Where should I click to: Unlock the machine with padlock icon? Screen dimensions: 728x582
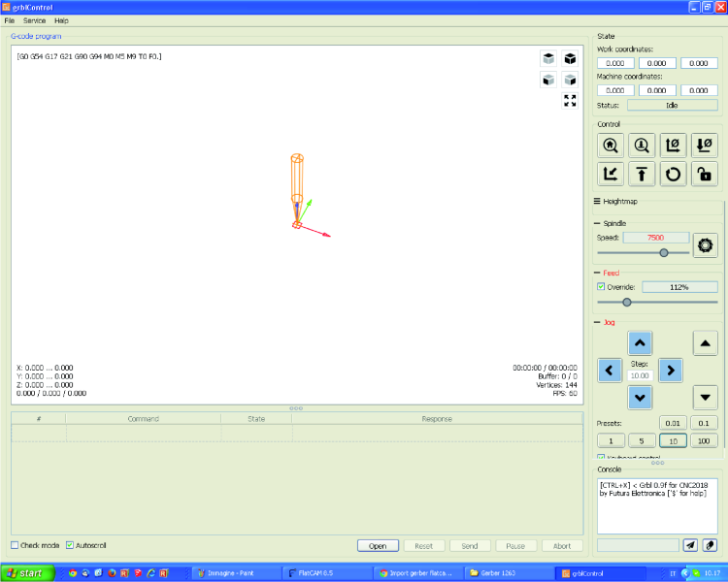pyautogui.click(x=705, y=175)
